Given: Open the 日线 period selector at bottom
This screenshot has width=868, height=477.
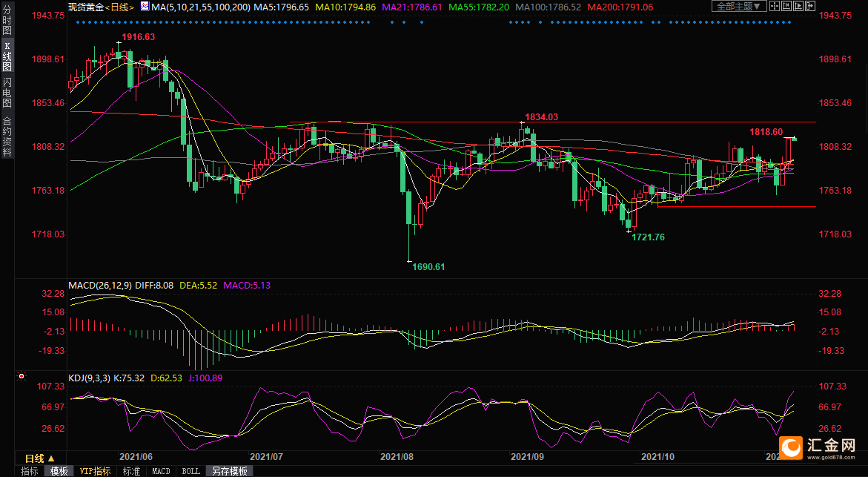Looking at the screenshot, I should [x=40, y=458].
